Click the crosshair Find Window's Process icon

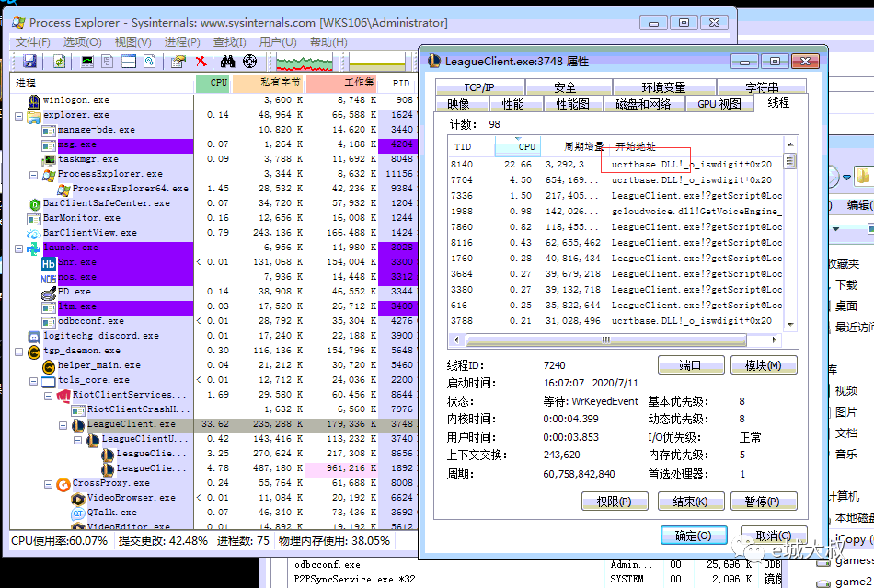(x=249, y=62)
